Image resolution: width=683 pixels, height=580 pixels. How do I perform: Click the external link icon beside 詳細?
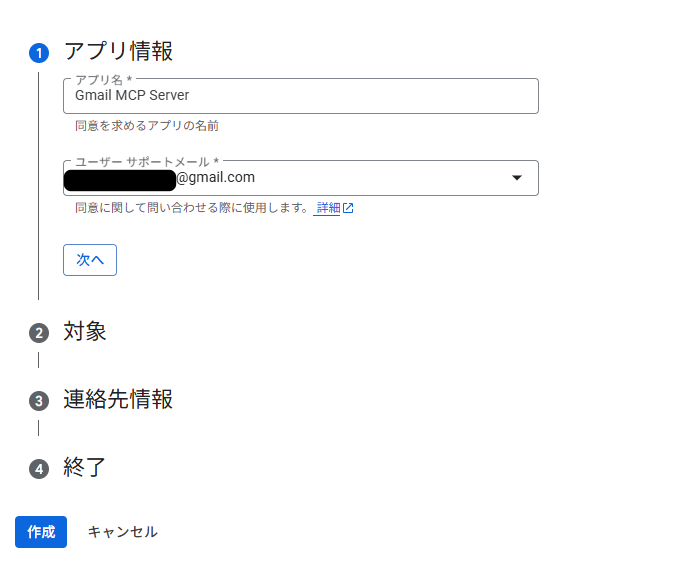coord(348,208)
